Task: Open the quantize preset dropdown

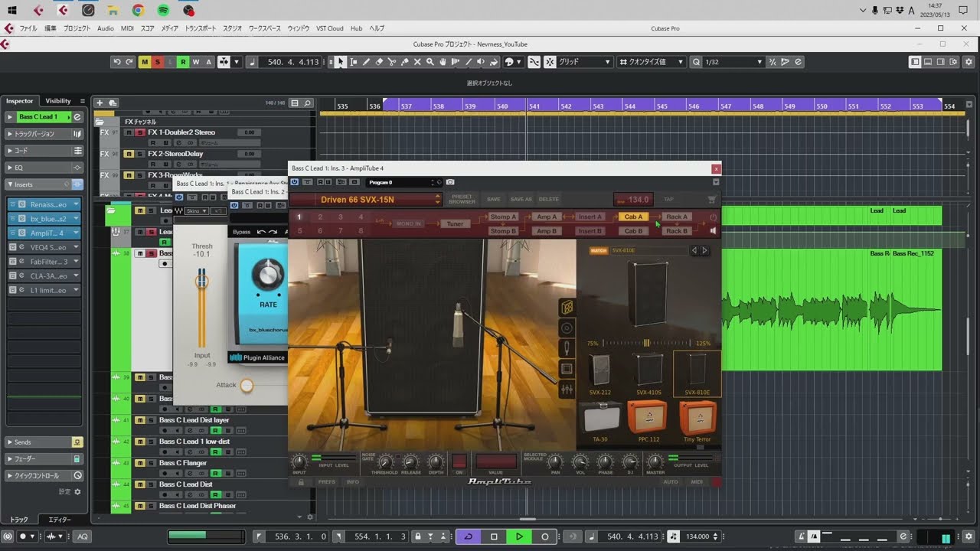Action: pos(652,62)
